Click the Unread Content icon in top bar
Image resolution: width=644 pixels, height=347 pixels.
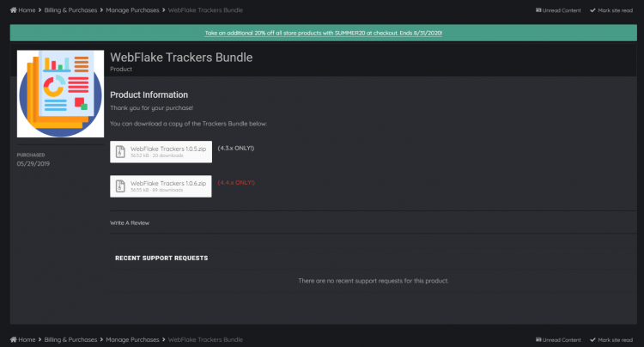pyautogui.click(x=538, y=10)
